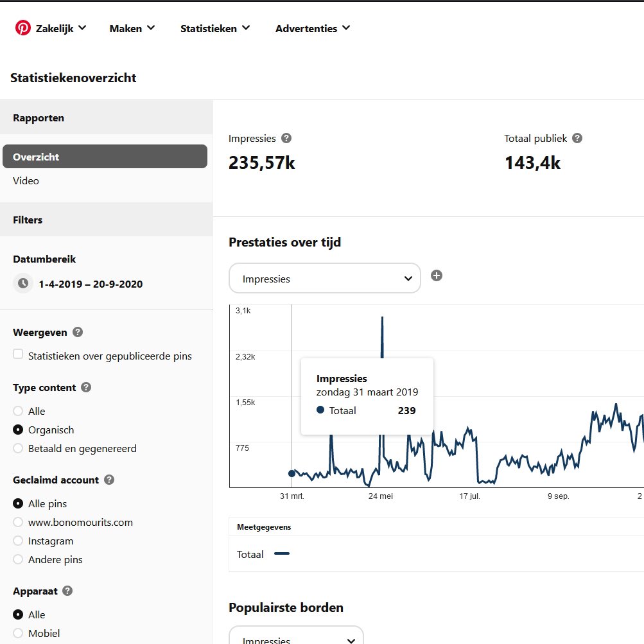
Task: Click the Statistiekenoverzicht page title
Action: 73,78
